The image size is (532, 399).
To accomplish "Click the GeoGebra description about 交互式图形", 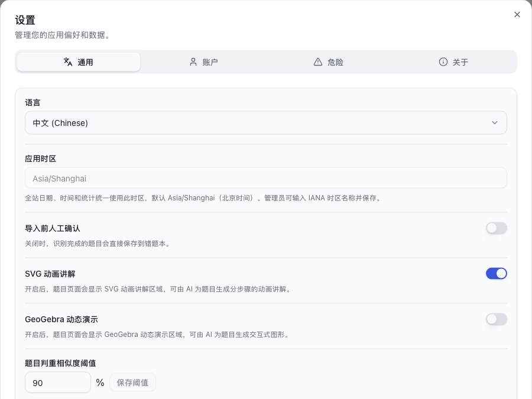I will [x=158, y=335].
